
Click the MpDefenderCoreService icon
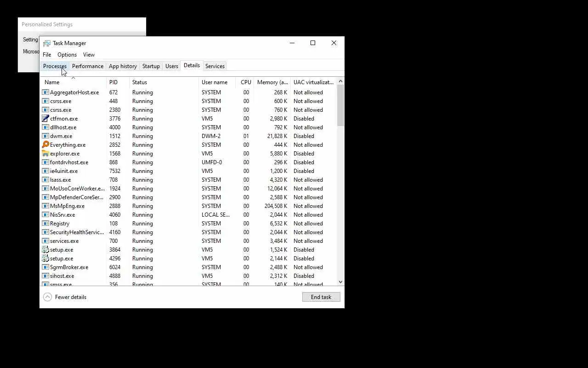pyautogui.click(x=45, y=197)
